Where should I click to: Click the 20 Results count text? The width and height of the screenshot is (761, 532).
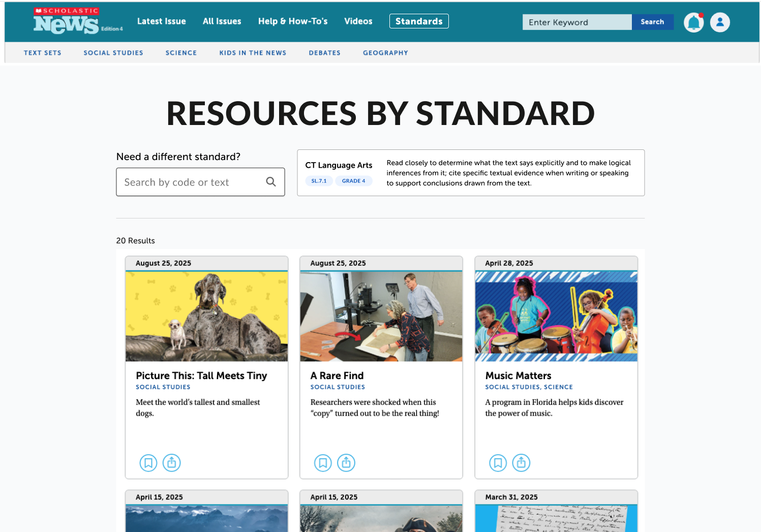[135, 241]
